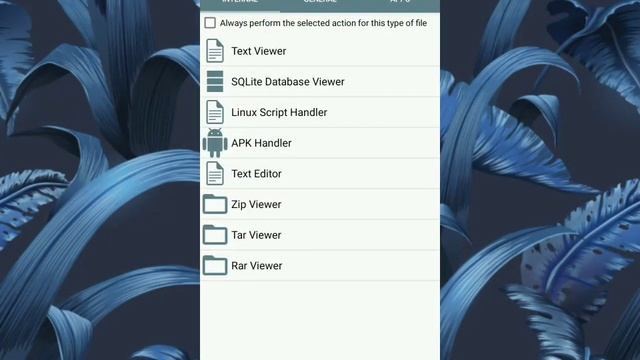This screenshot has height=360, width=640.
Task: Click the Zip Viewer folder icon
Action: [x=215, y=204]
